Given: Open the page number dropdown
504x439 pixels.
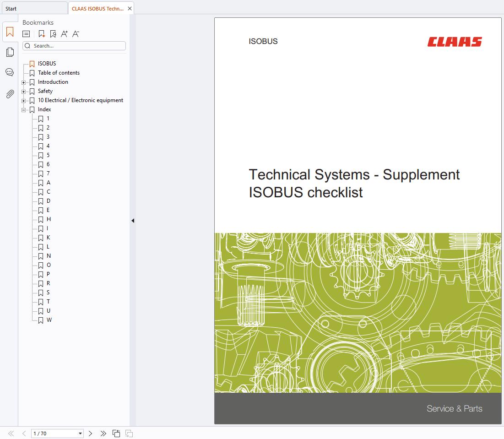Looking at the screenshot, I should click(x=81, y=434).
